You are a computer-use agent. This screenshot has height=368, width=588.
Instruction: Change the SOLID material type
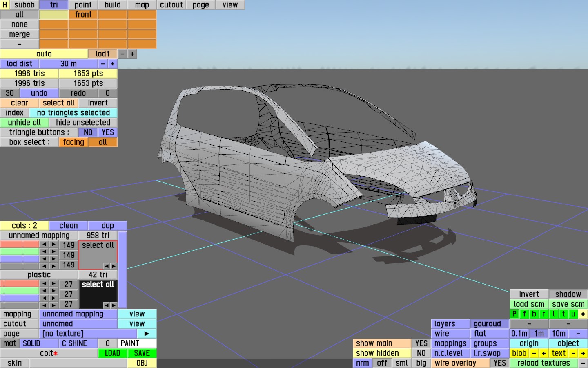click(x=39, y=343)
